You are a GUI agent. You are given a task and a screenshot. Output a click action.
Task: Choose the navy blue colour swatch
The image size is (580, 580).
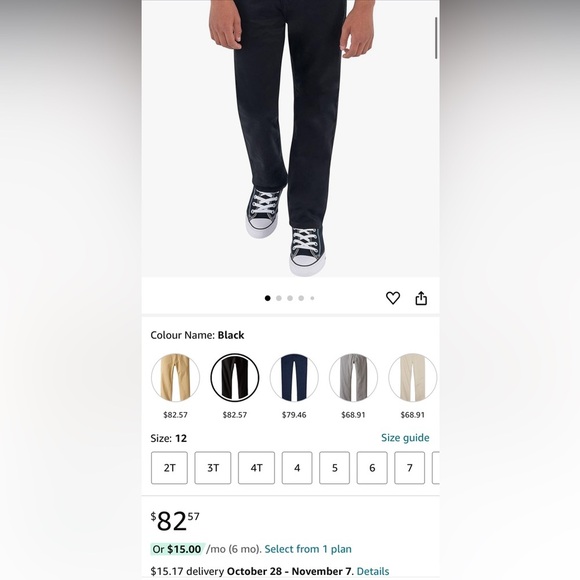(x=294, y=378)
